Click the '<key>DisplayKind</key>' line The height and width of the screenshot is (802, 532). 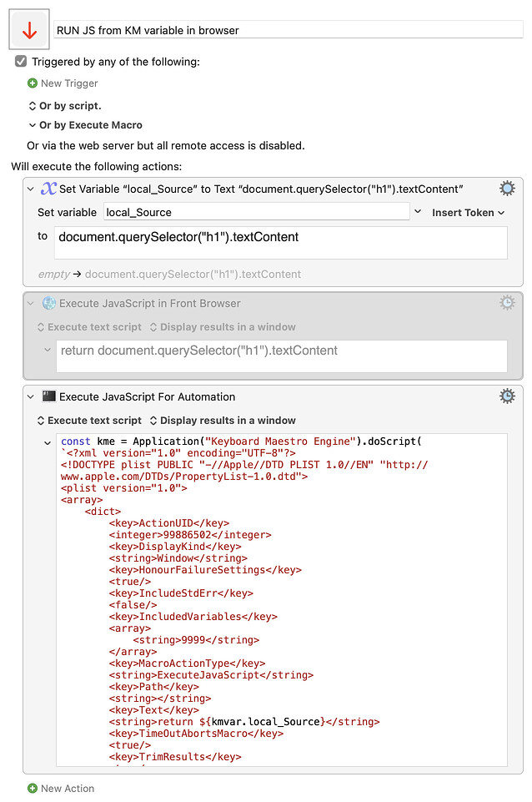coord(175,547)
